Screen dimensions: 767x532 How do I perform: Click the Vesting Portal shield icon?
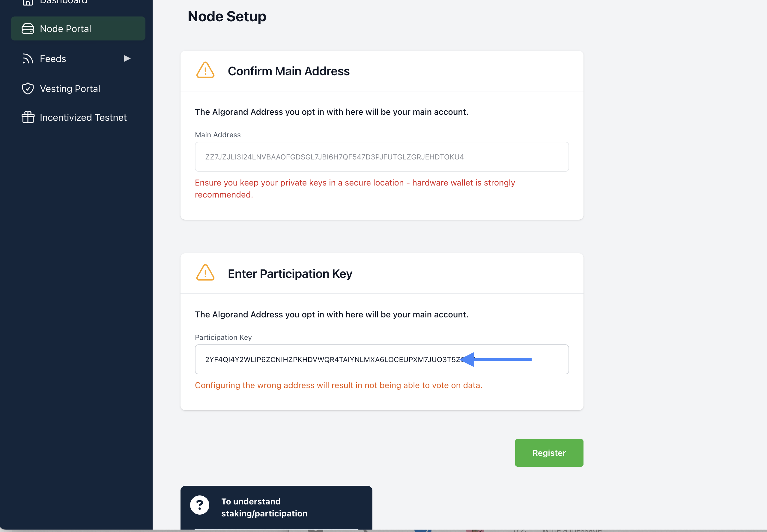pyautogui.click(x=28, y=89)
